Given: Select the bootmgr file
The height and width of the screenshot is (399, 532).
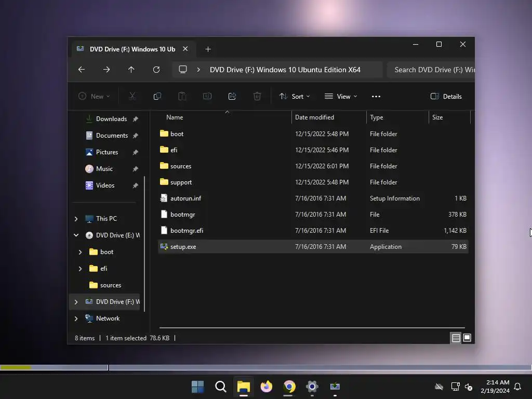Looking at the screenshot, I should tap(313, 215).
